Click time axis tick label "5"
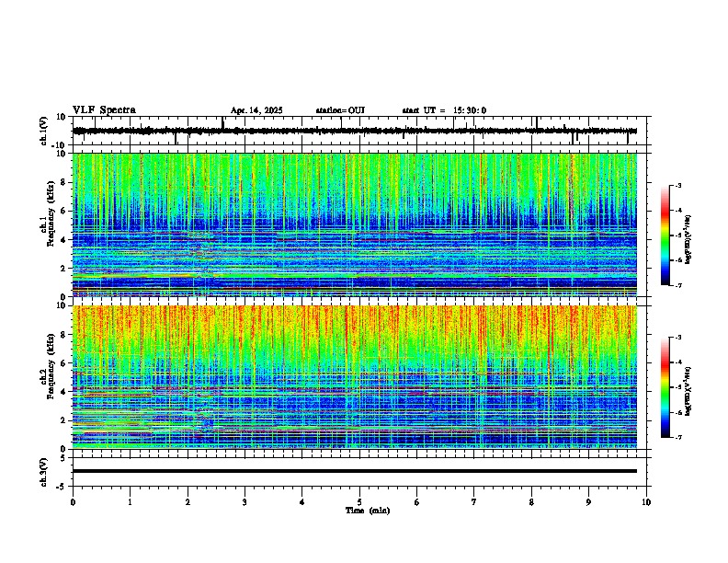Viewport: 728px width, 563px height. (x=359, y=502)
